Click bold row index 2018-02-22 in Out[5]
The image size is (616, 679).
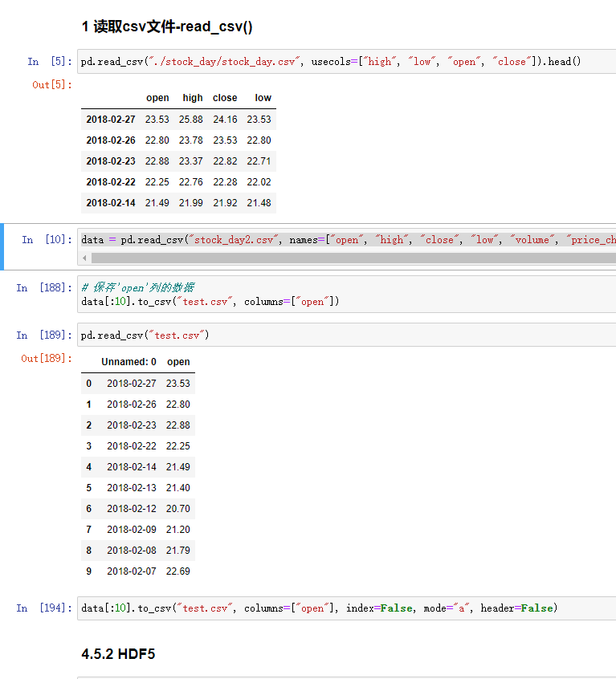coord(111,182)
